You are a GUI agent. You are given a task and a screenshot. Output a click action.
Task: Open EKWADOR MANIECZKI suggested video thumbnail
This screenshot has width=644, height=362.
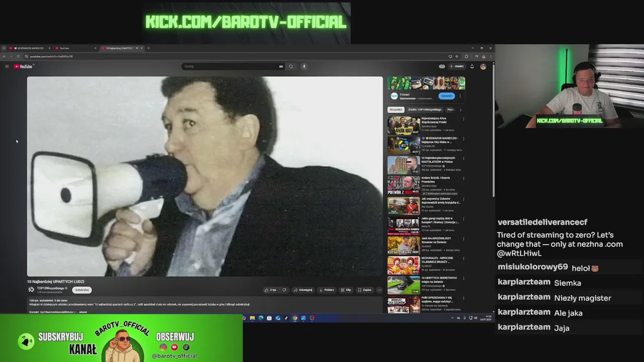(404, 145)
